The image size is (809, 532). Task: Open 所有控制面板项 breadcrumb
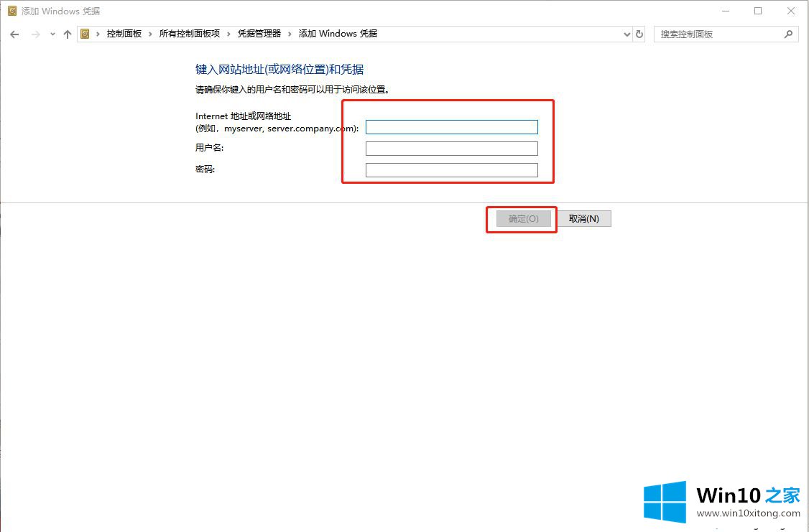(x=190, y=34)
